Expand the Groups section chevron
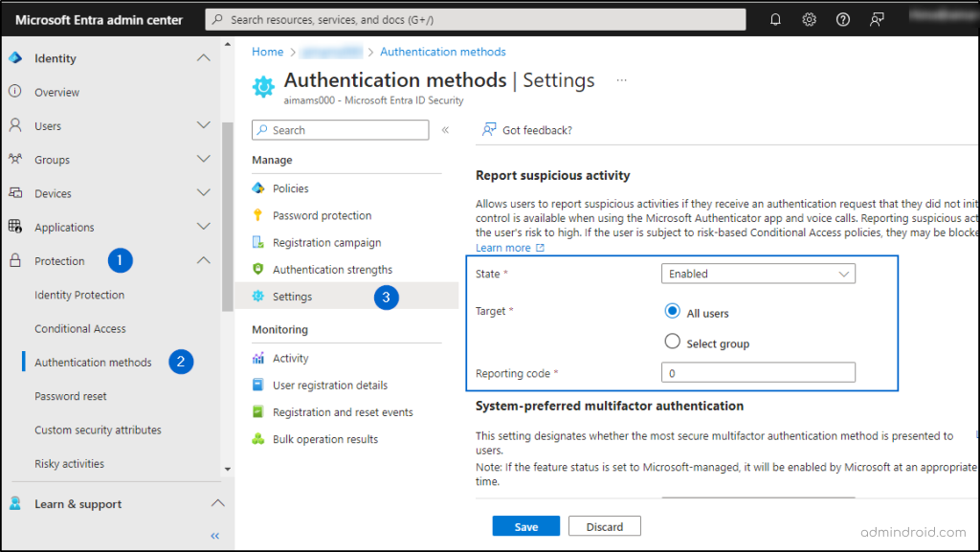Image resolution: width=980 pixels, height=552 pixels. click(203, 159)
